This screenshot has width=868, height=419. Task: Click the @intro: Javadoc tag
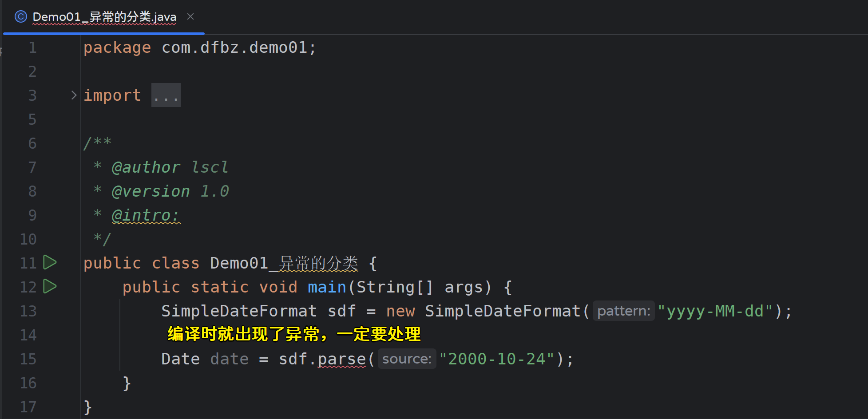[x=146, y=215]
